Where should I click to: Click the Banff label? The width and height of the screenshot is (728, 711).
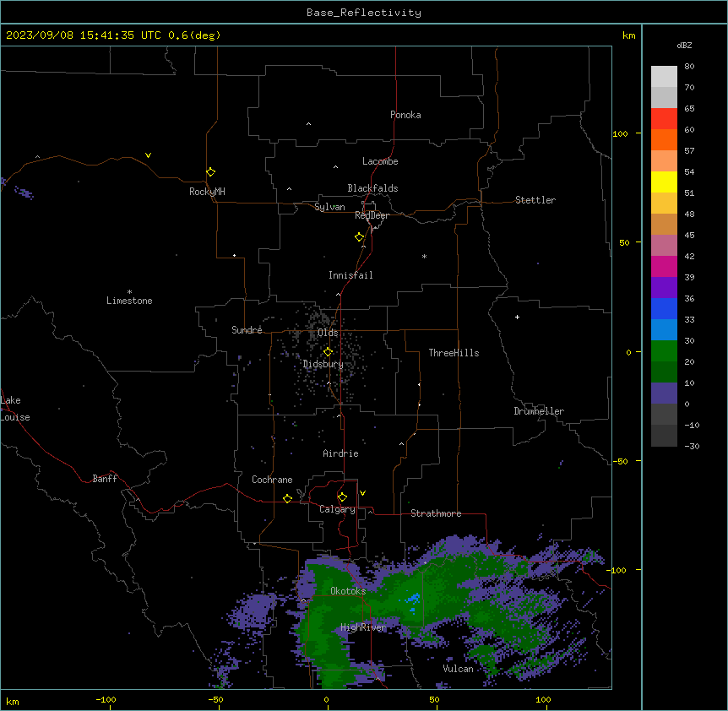click(105, 479)
